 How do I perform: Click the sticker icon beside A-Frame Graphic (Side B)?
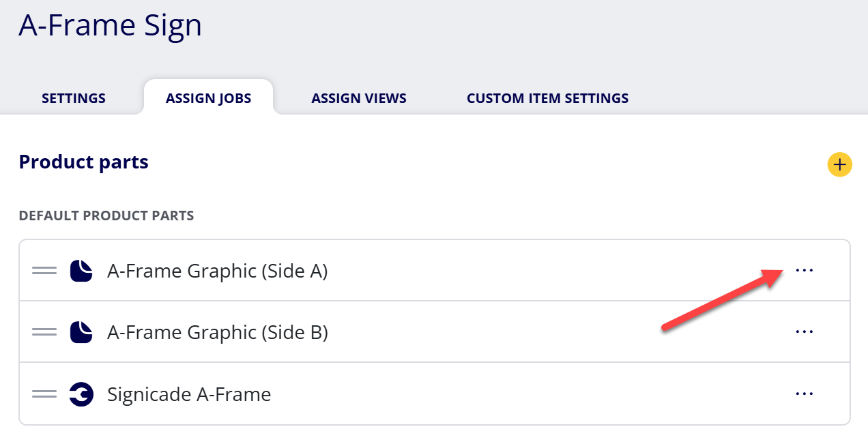tap(81, 332)
